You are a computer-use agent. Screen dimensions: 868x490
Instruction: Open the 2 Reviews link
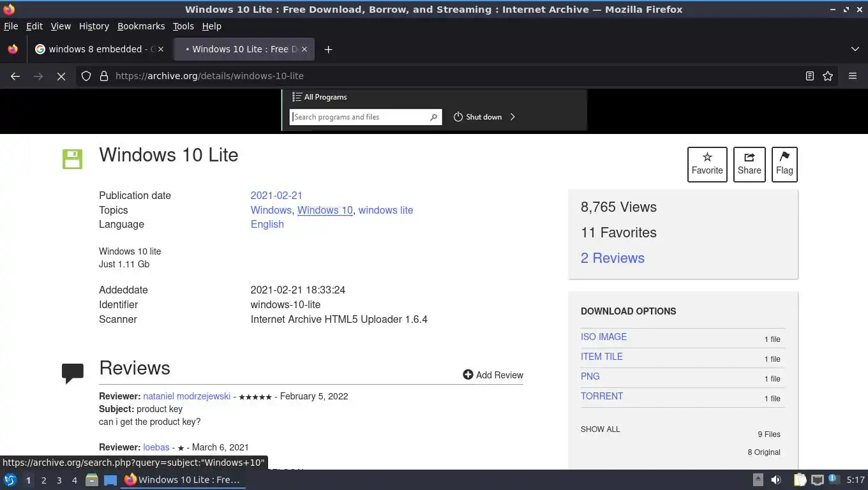(613, 258)
